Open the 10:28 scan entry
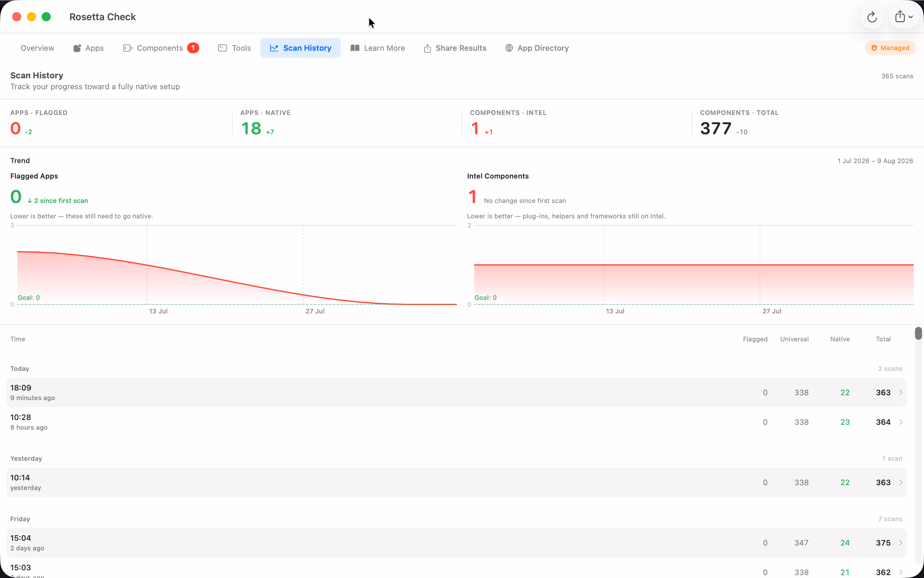Image resolution: width=924 pixels, height=578 pixels. pos(456,422)
